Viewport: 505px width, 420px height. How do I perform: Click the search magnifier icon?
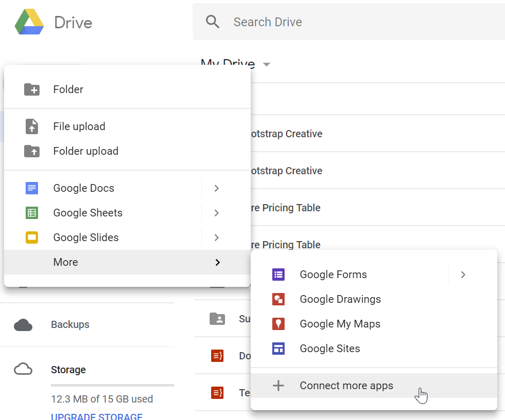[x=213, y=22]
